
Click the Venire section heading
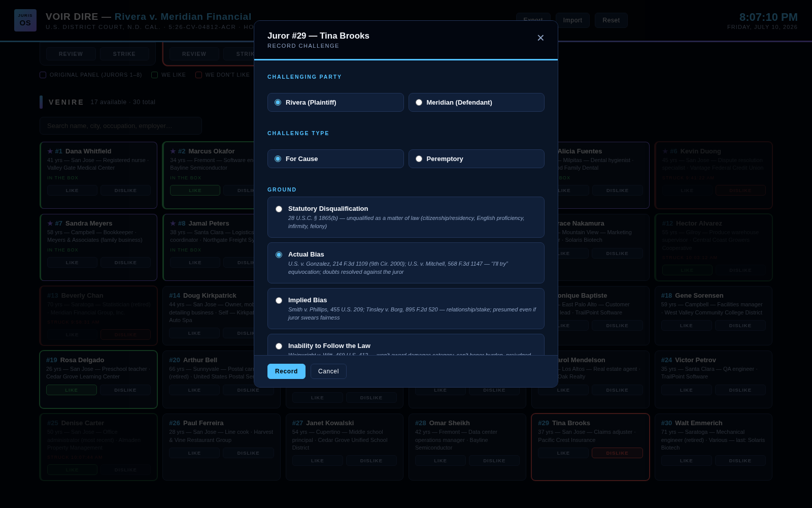[x=66, y=102]
